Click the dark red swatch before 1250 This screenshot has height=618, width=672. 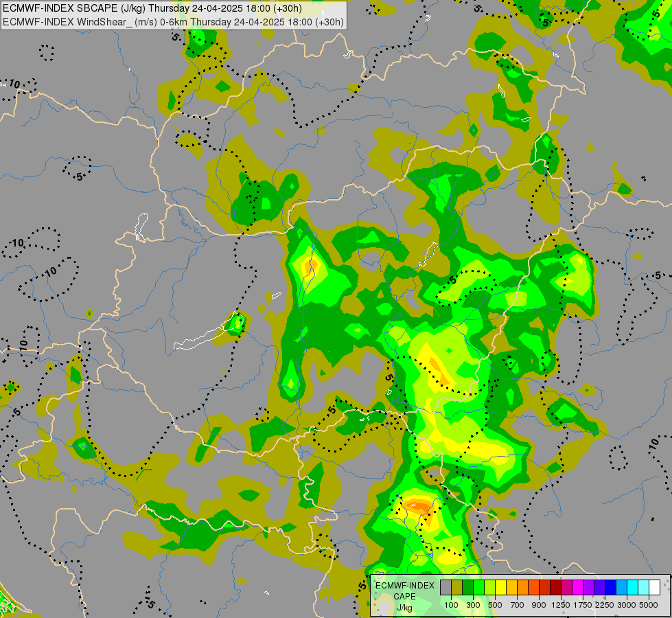tap(556, 588)
